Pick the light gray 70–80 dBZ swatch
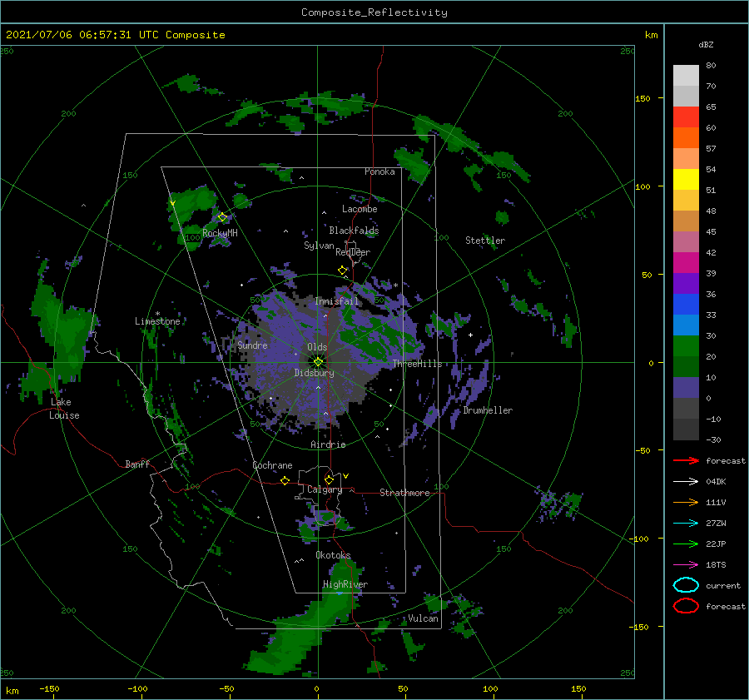Screen dimensions: 749x700 click(686, 76)
